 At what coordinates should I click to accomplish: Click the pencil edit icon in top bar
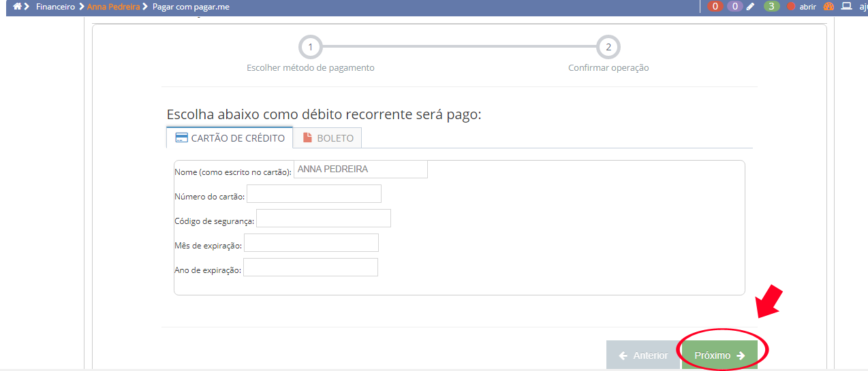coord(751,6)
